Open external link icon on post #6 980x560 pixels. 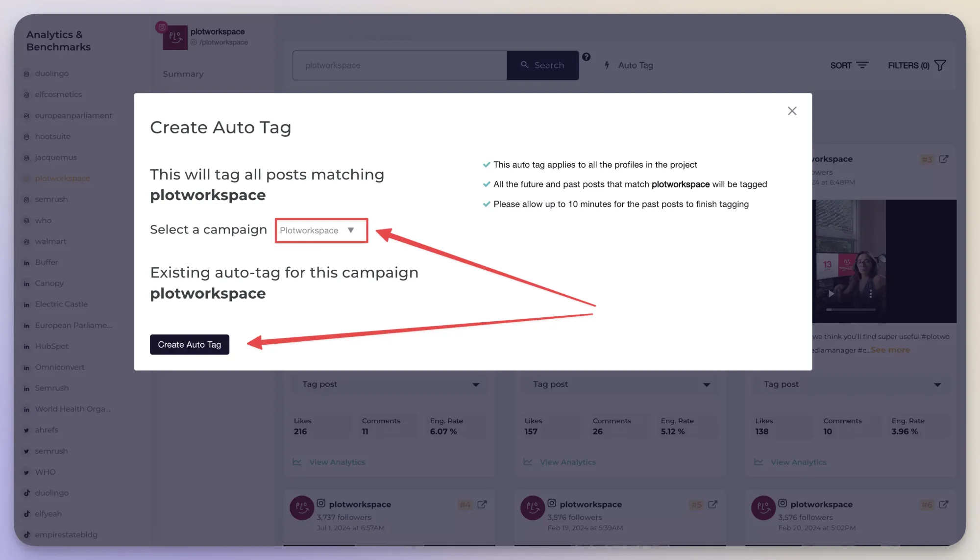(944, 505)
